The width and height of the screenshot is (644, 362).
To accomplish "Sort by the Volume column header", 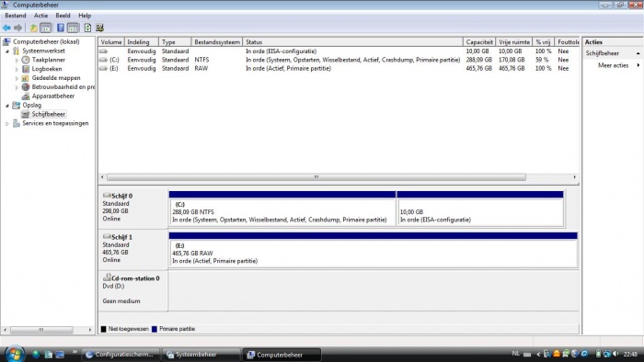I will pos(111,42).
